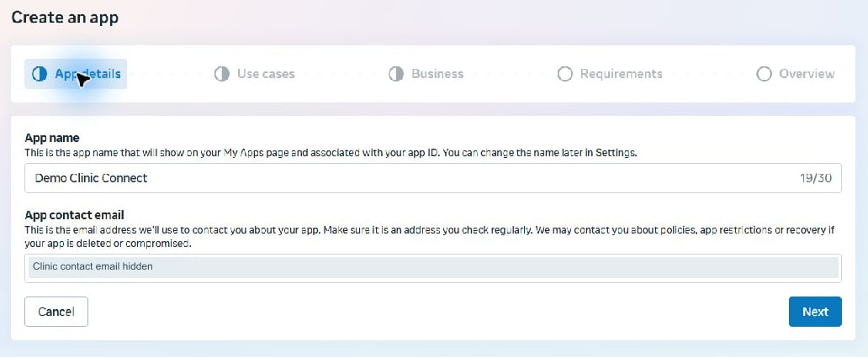
Task: Click the half-filled circle icon beside App details
Action: (x=40, y=74)
